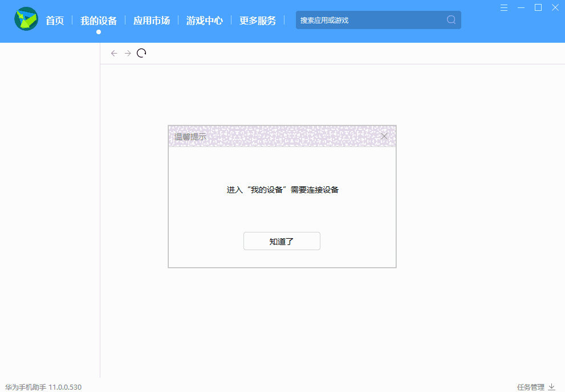Click the HiSuite logo icon
Screen dimensions: 565x392
coord(26,19)
